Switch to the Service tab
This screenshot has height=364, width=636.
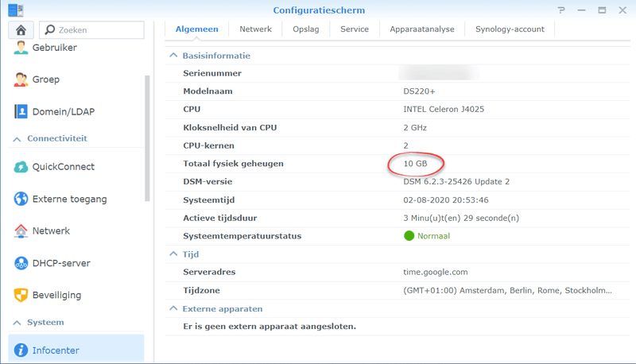(x=355, y=29)
